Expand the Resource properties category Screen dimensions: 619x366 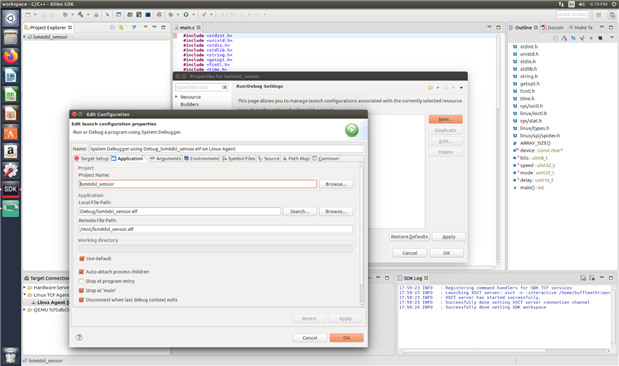[x=176, y=97]
